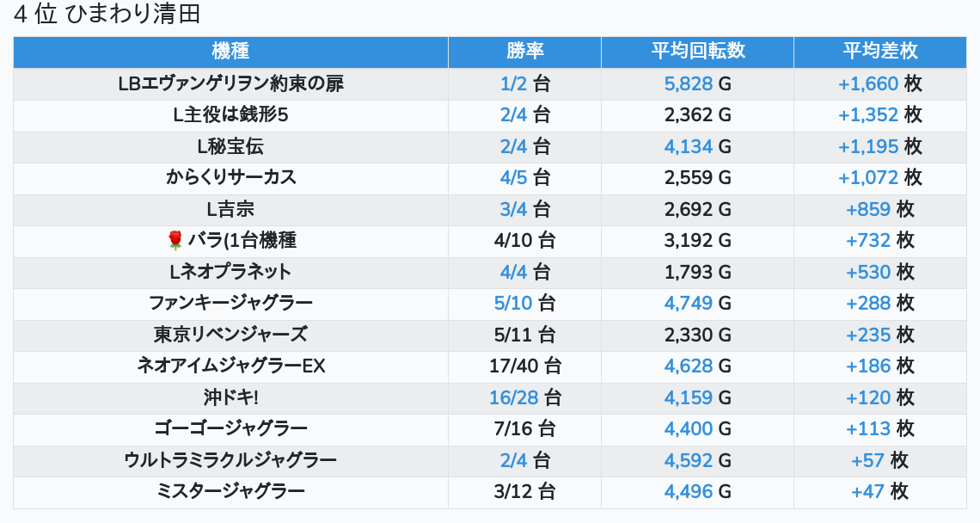Select the LBエヴァンゲリヲン約束の扉 machine name
This screenshot has width=980, height=523.
[230, 84]
